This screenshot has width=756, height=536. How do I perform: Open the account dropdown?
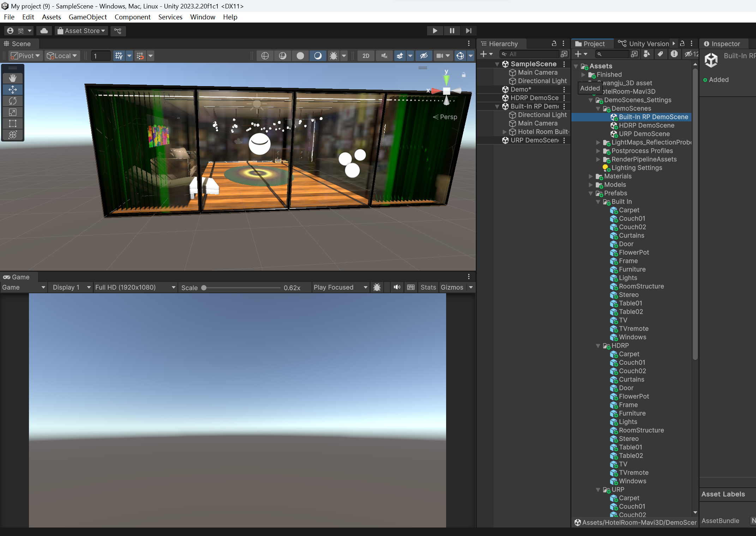point(19,31)
